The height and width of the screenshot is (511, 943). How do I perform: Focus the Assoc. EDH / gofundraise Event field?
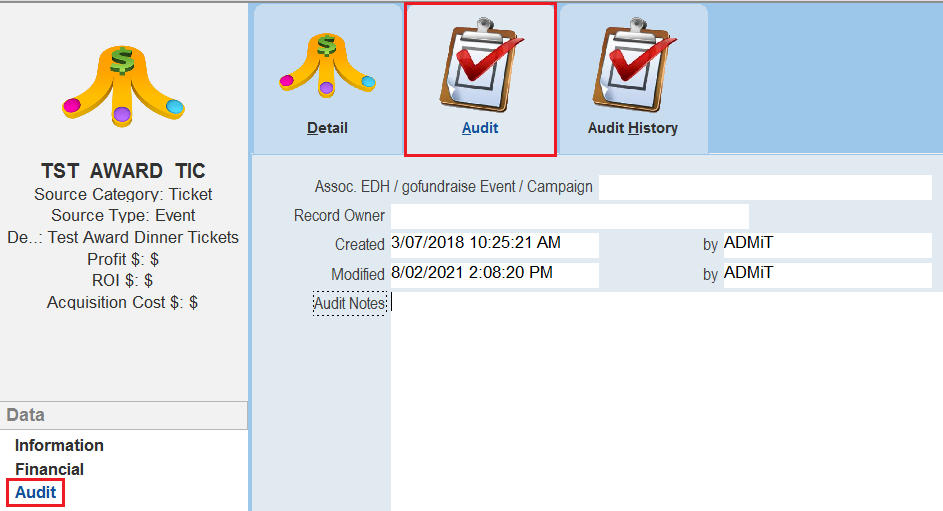coord(765,188)
